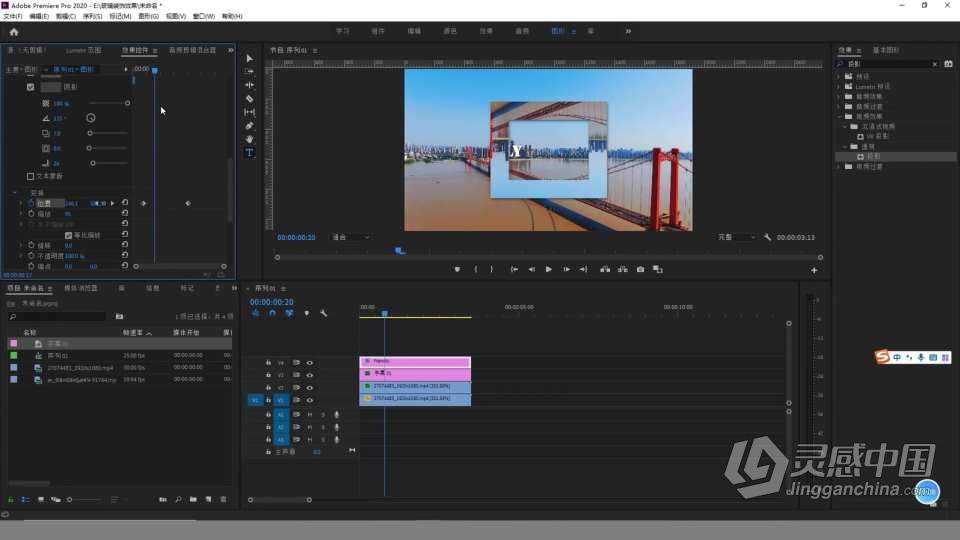Select the Pen tool
This screenshot has width=960, height=540.
tap(249, 126)
